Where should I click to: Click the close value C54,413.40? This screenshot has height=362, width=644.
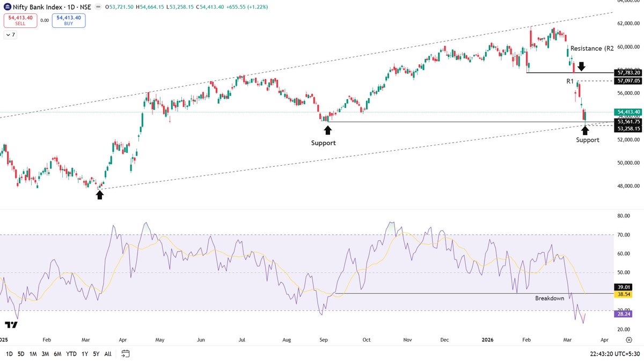coord(210,7)
